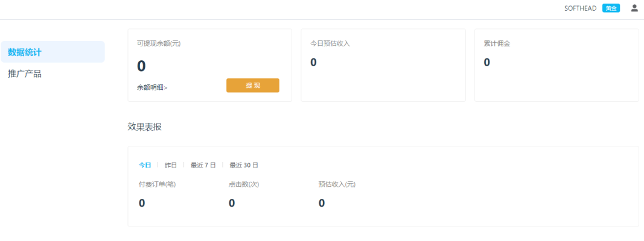Click the large withdrawable balance value
The width and height of the screenshot is (644, 241).
(x=141, y=66)
